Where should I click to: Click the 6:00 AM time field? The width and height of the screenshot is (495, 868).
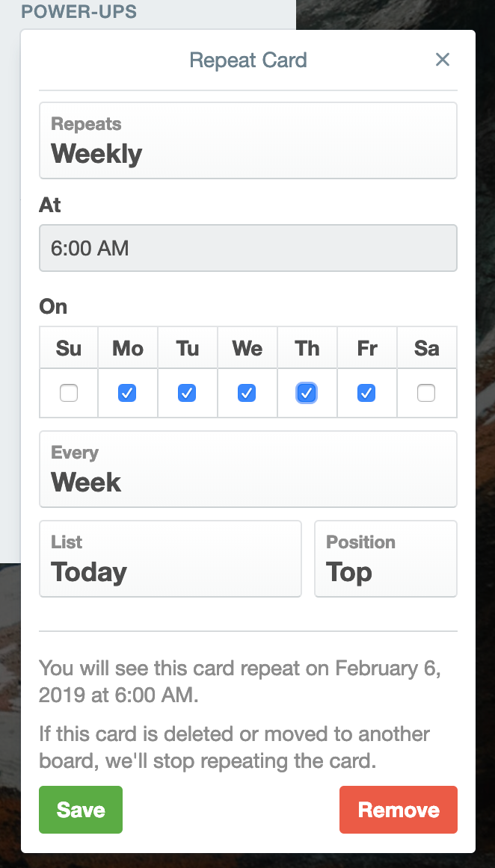248,248
